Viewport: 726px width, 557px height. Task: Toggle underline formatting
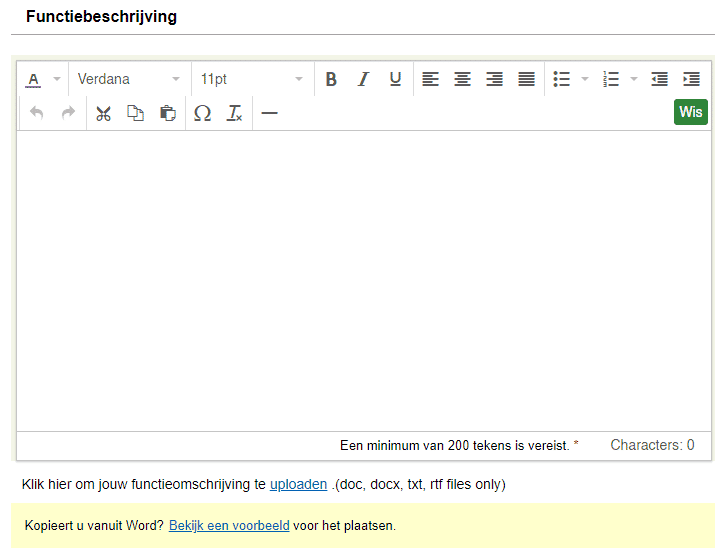pos(395,79)
